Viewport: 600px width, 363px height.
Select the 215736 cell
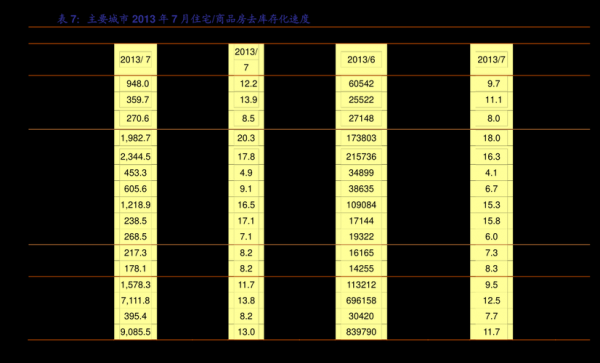tap(361, 157)
